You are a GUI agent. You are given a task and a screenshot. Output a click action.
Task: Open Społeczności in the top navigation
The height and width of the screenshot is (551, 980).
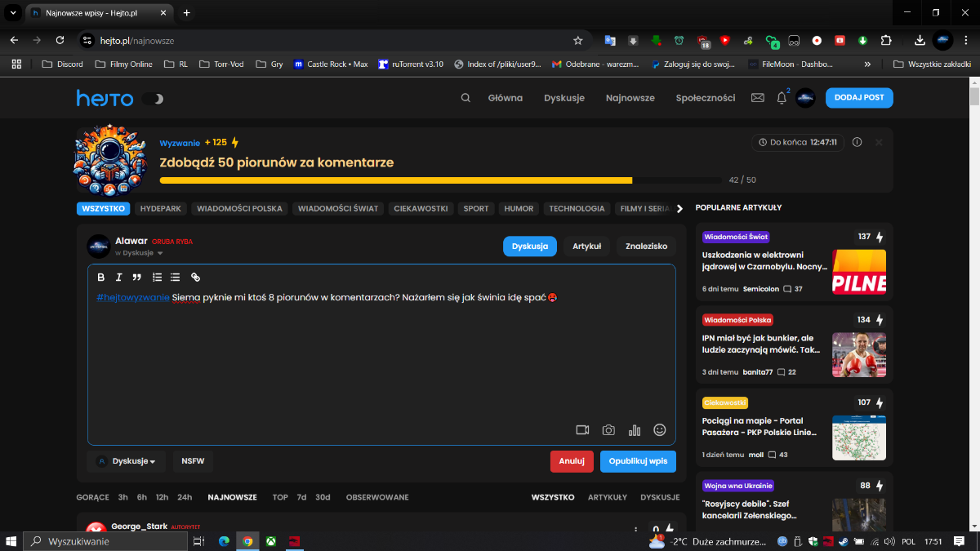pos(706,98)
